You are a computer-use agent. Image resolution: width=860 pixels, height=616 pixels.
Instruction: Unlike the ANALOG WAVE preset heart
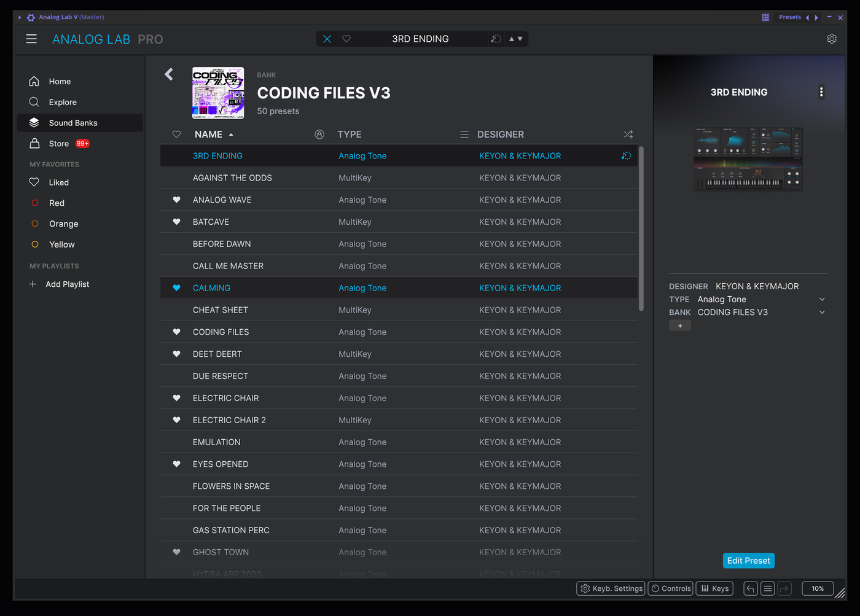point(176,200)
